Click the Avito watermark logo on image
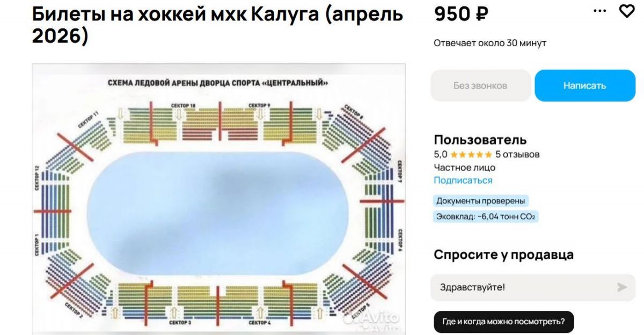 coord(372,319)
